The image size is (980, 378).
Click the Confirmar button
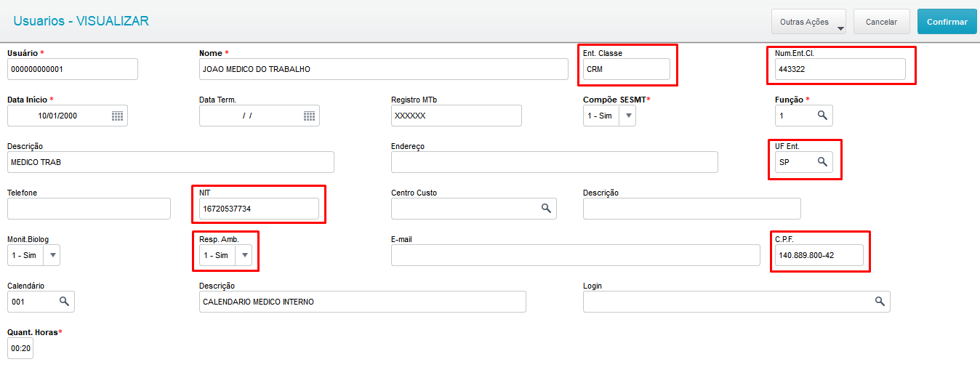947,22
